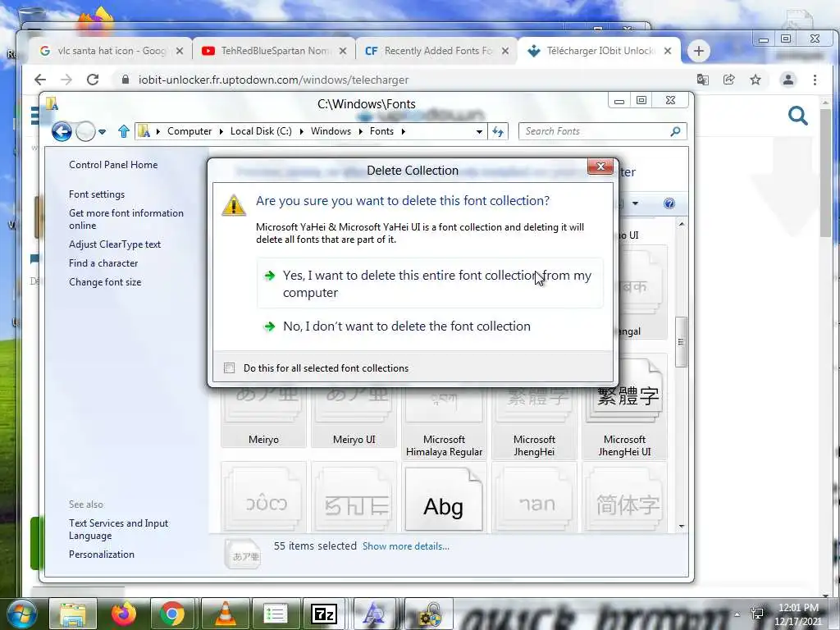Open Control Panel Home
The width and height of the screenshot is (840, 630).
113,165
